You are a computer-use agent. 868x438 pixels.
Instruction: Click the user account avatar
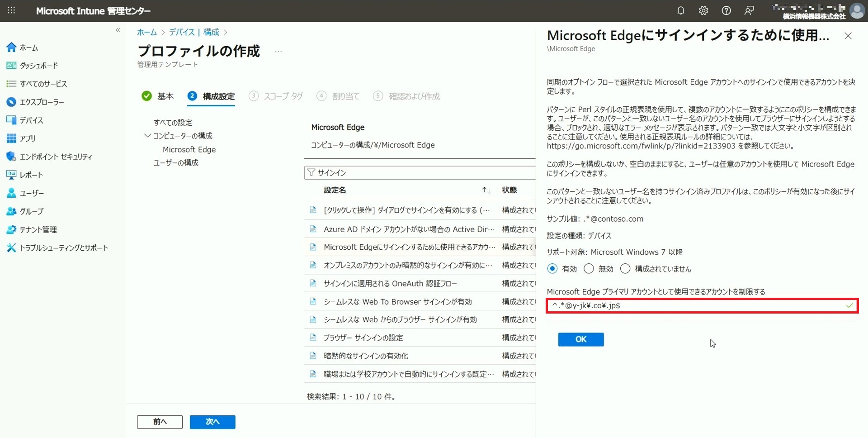pyautogui.click(x=857, y=10)
